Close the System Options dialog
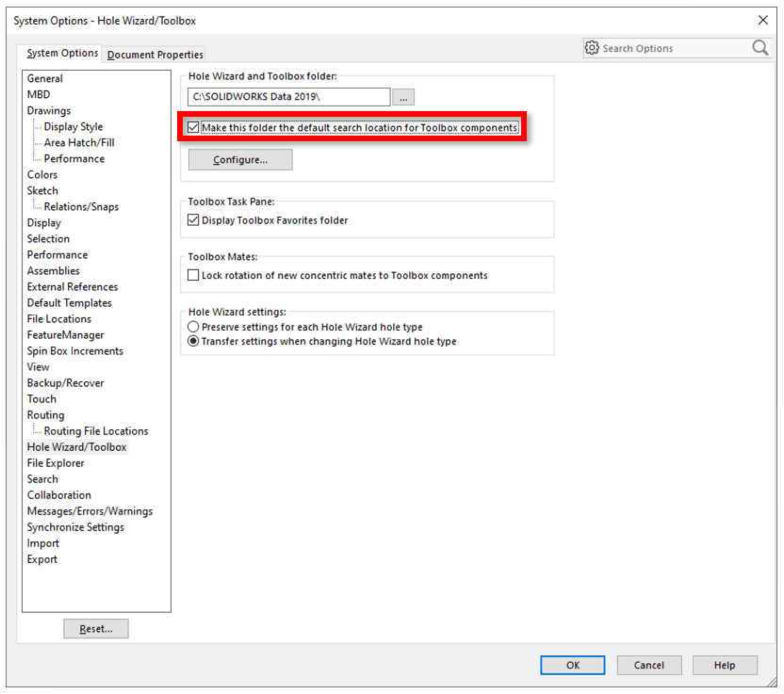This screenshot has width=784, height=694. (x=762, y=20)
